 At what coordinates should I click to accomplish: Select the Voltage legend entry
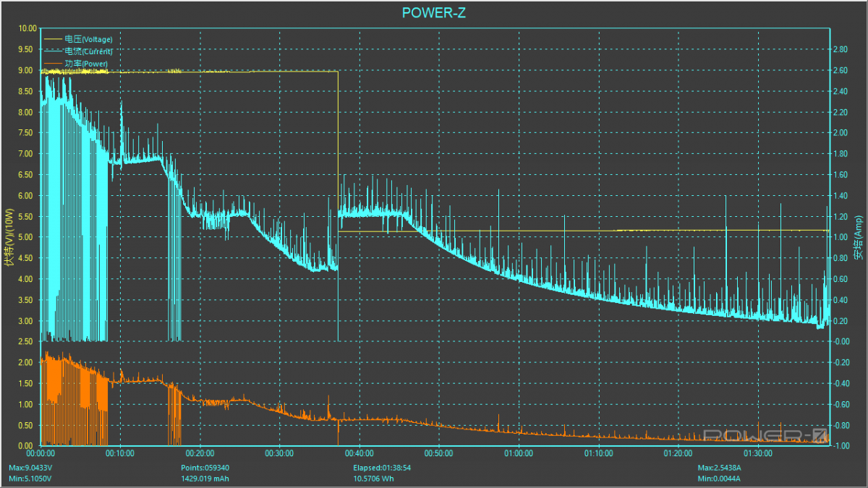tap(88, 39)
